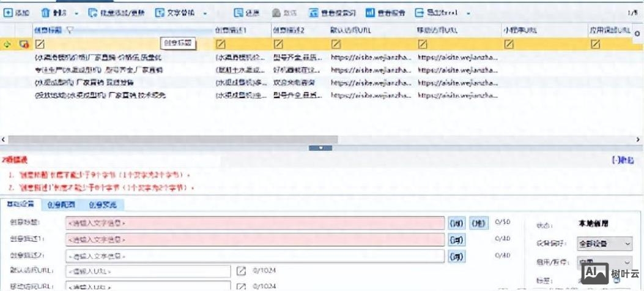Screen dimensions: 644x291
Task: Click edit icon beside 移动访问URL input
Action: coord(242,287)
